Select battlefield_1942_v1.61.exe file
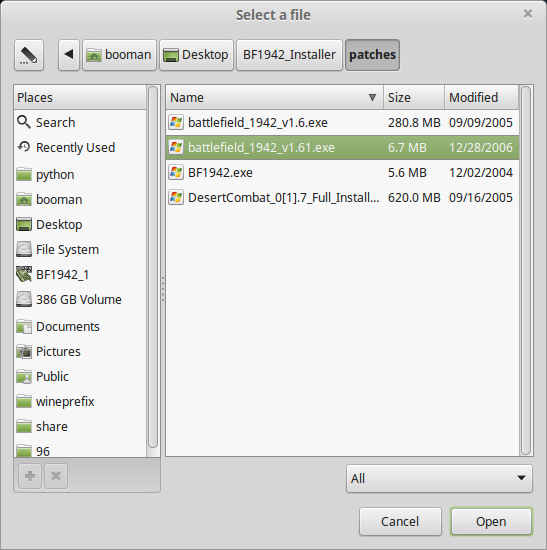This screenshot has height=550, width=547. 342,147
